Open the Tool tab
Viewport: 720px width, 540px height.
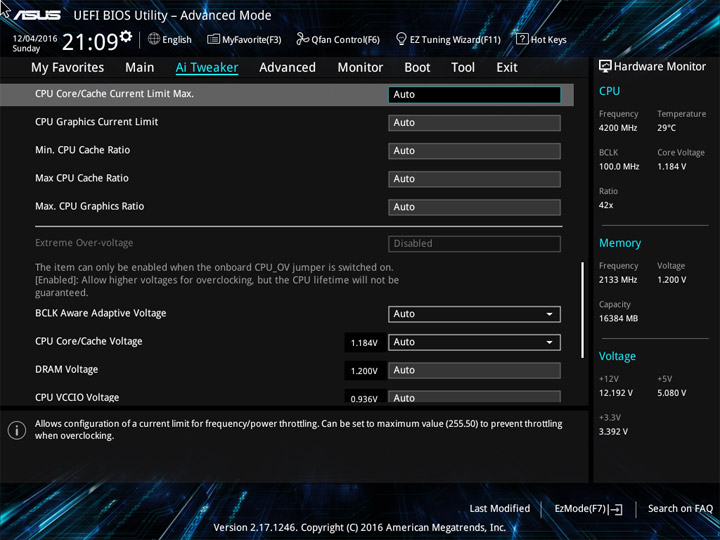pos(463,68)
